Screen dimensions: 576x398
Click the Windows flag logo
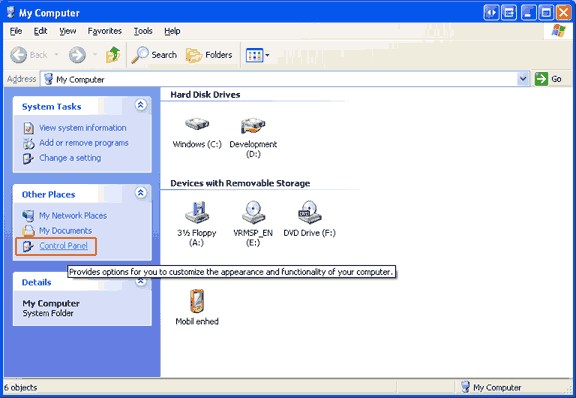[x=558, y=31]
